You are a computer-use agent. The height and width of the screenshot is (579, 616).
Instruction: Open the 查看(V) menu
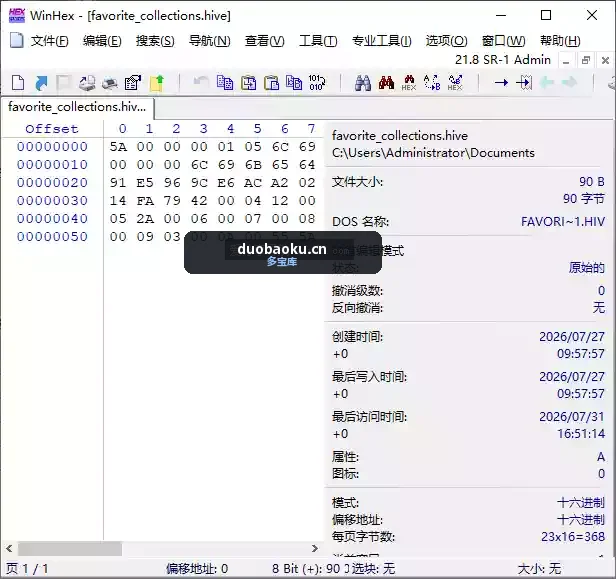[265, 40]
